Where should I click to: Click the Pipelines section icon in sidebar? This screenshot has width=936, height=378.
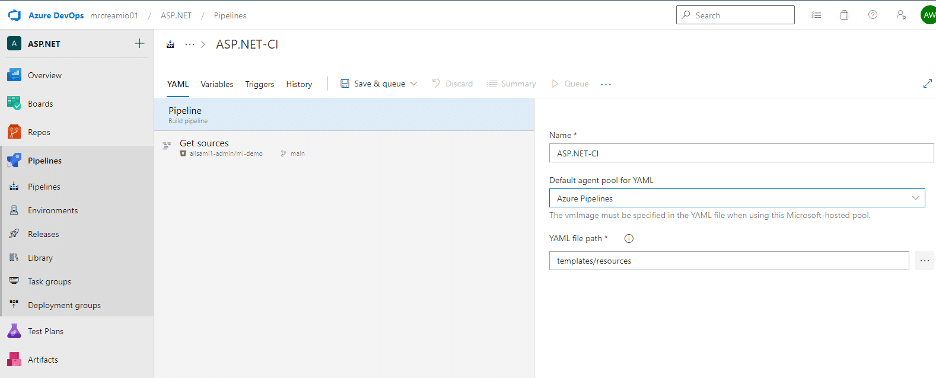pyautogui.click(x=15, y=161)
